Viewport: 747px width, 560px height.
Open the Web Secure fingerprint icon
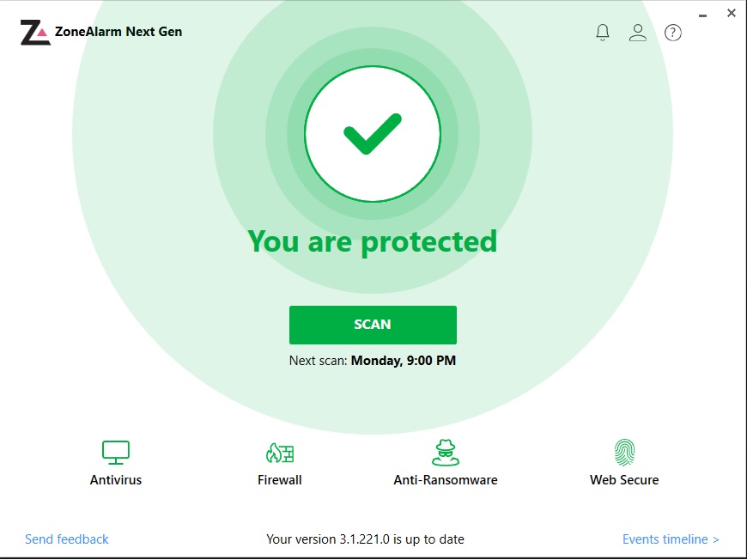point(624,453)
